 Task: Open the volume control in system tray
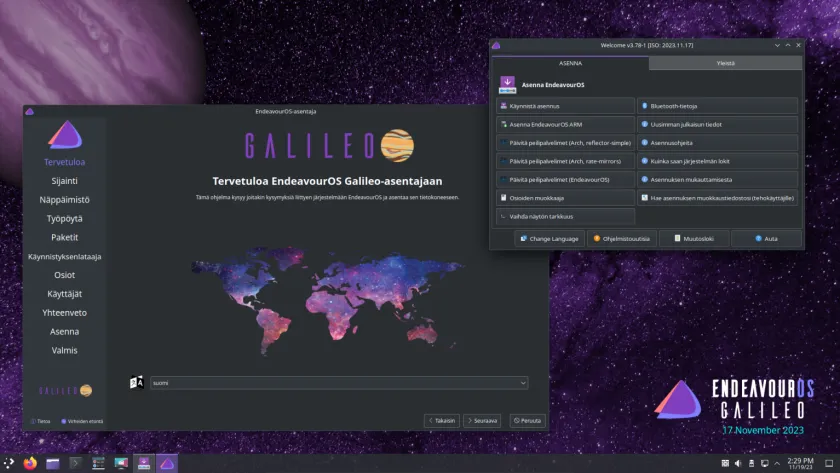point(738,463)
